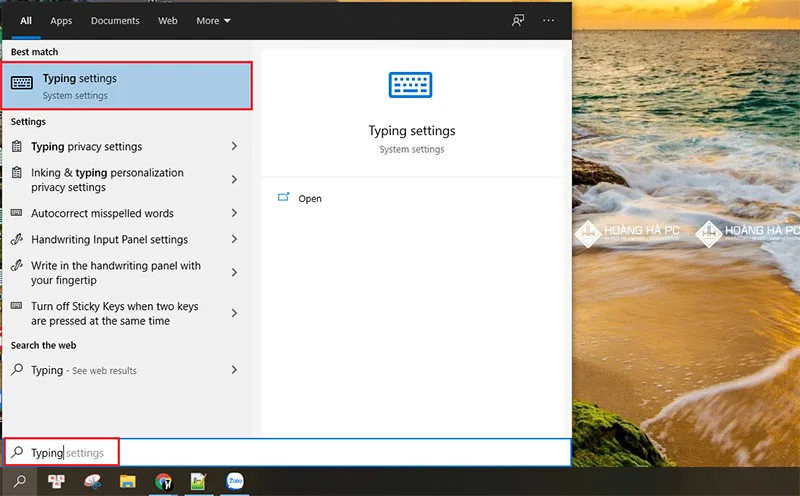This screenshot has width=800, height=496.
Task: Open the Zalo app from the taskbar
Action: tap(235, 481)
